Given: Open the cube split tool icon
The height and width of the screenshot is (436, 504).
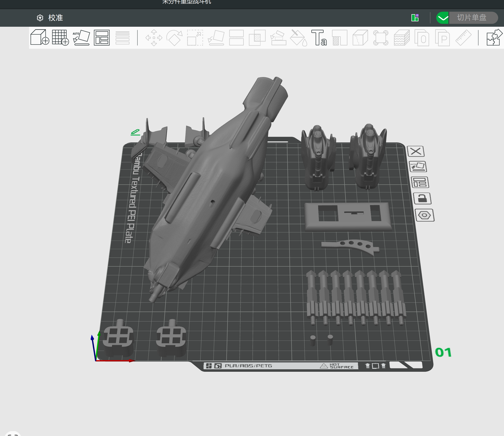Looking at the screenshot, I should point(360,38).
